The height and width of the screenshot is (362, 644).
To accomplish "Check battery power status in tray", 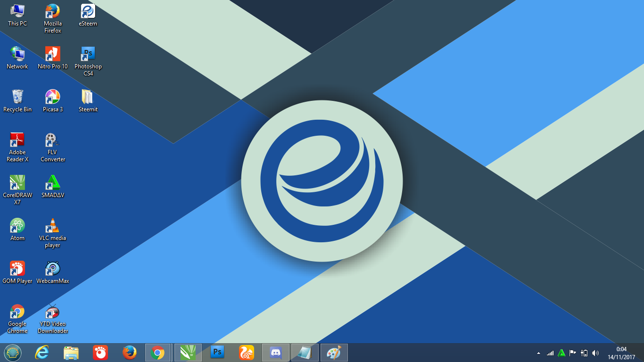I will pyautogui.click(x=584, y=353).
